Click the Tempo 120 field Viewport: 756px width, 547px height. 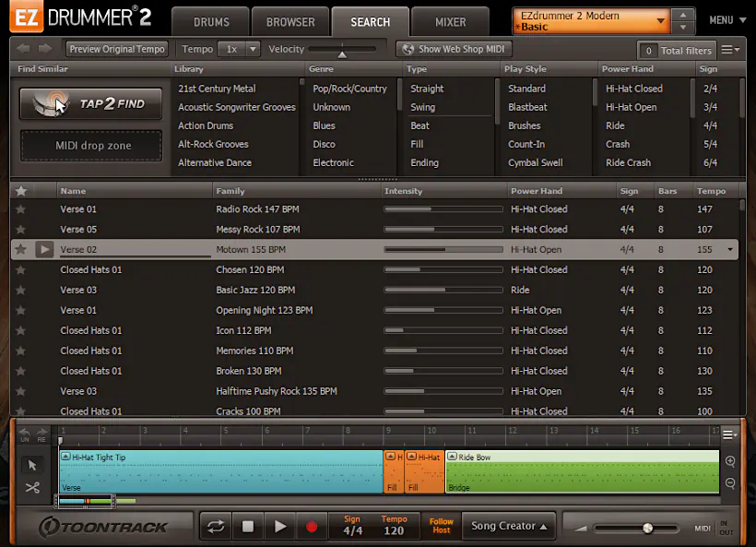(x=394, y=527)
